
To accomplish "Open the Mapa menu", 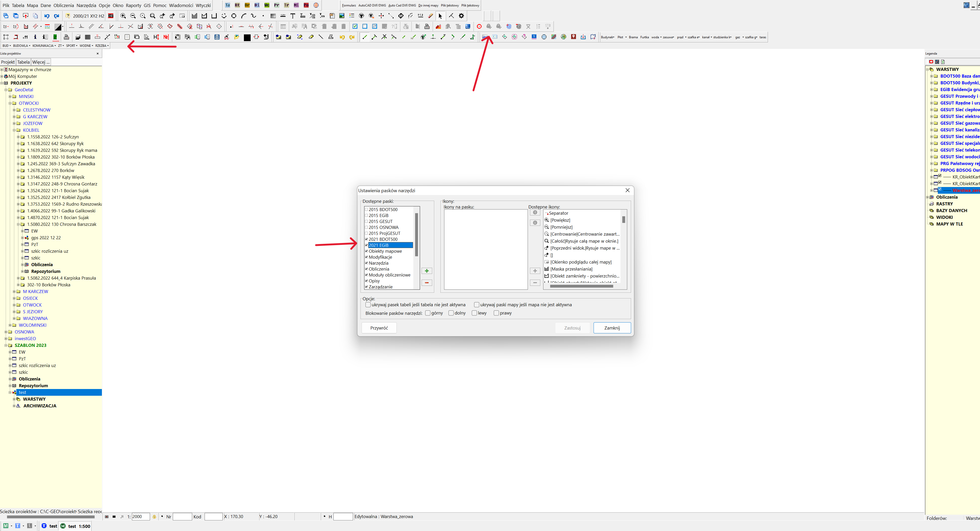I will (x=32, y=5).
